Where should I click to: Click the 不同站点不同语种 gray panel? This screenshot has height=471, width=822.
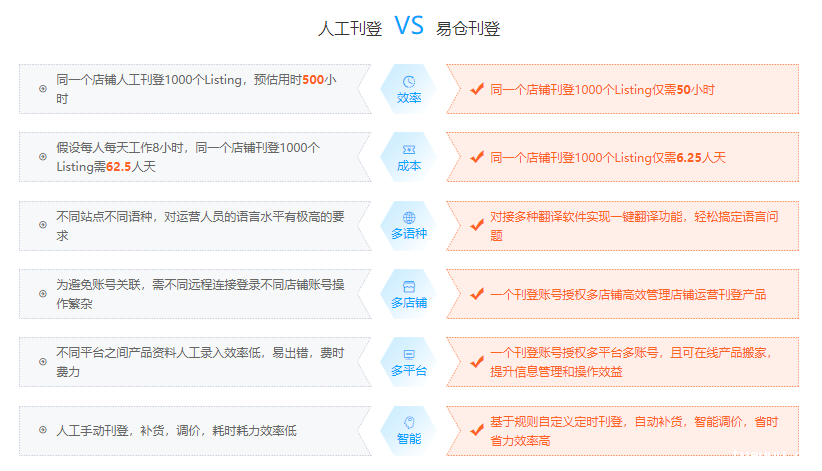pos(200,226)
